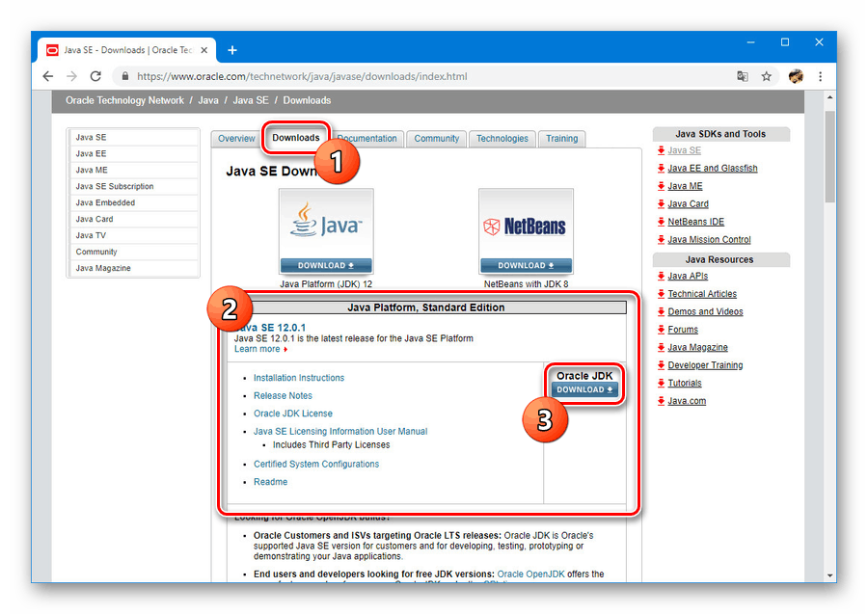Click the scrollbar up arrow

tap(829, 97)
